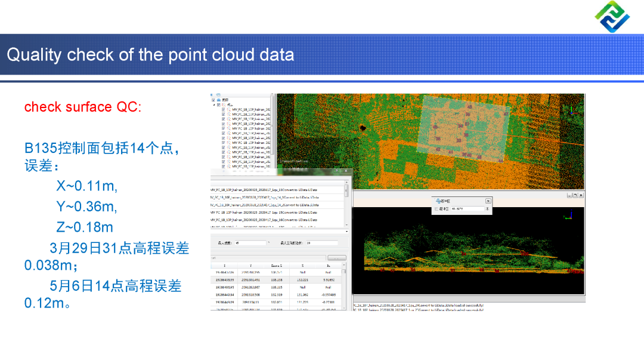Toggle the checkbox in the profile popup
Image resolution: width=644 pixels, height=363 pixels.
tap(436, 209)
